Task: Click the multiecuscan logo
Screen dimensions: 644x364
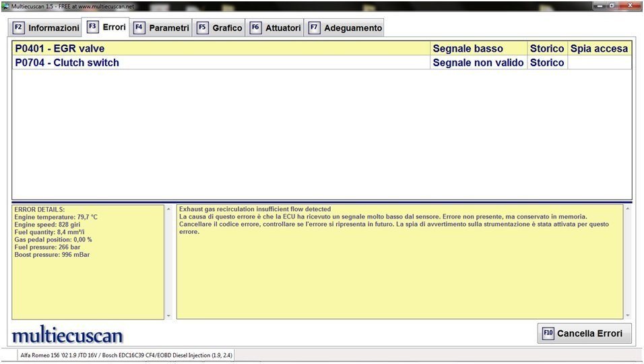Action: [67, 335]
